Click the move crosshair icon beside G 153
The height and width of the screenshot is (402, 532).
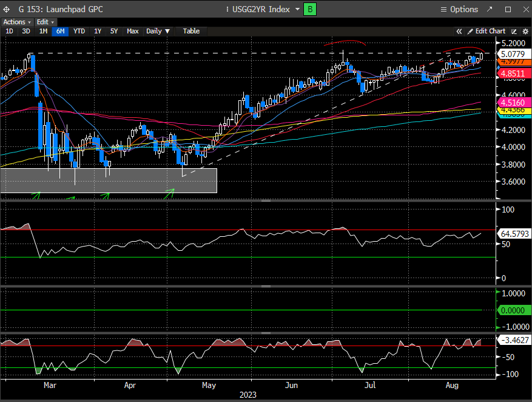point(7,9)
